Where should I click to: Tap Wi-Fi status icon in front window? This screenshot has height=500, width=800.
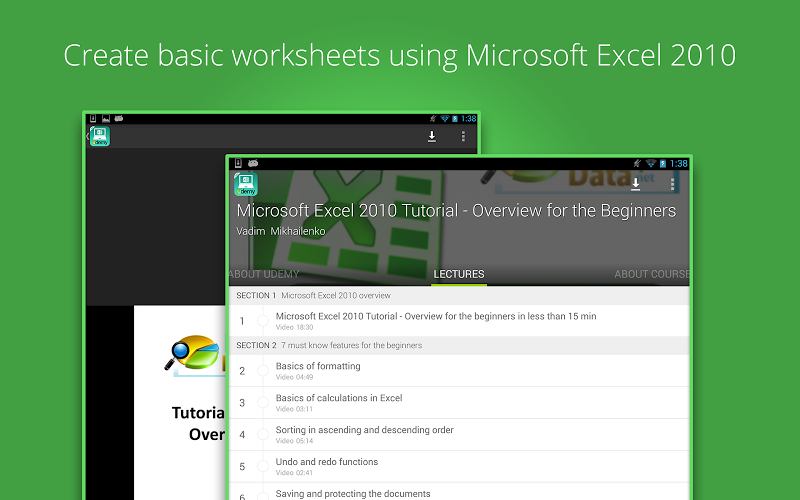click(651, 163)
